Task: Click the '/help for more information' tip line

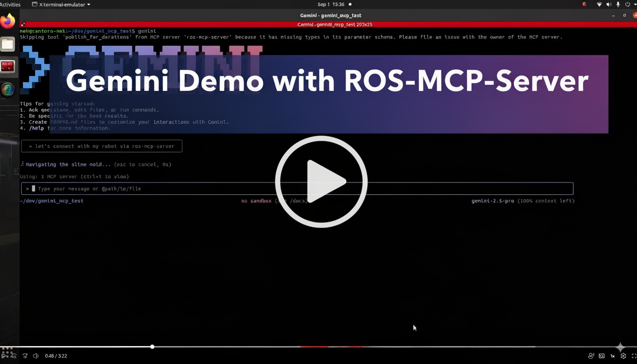Action: coord(65,128)
